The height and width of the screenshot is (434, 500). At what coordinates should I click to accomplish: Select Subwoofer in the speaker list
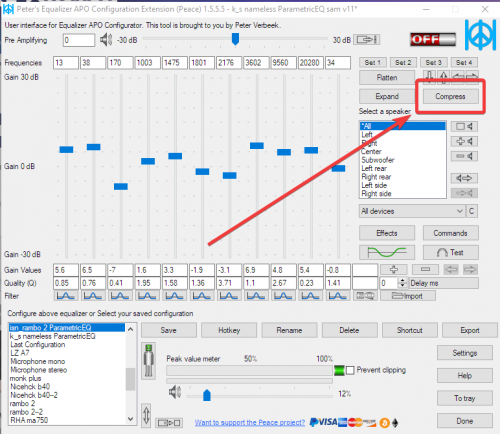378,160
